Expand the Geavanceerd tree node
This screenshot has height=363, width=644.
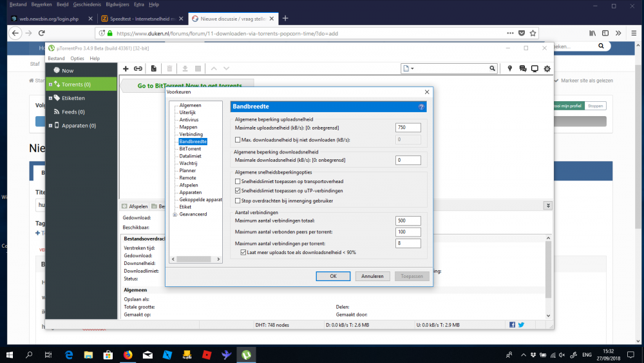(x=175, y=214)
